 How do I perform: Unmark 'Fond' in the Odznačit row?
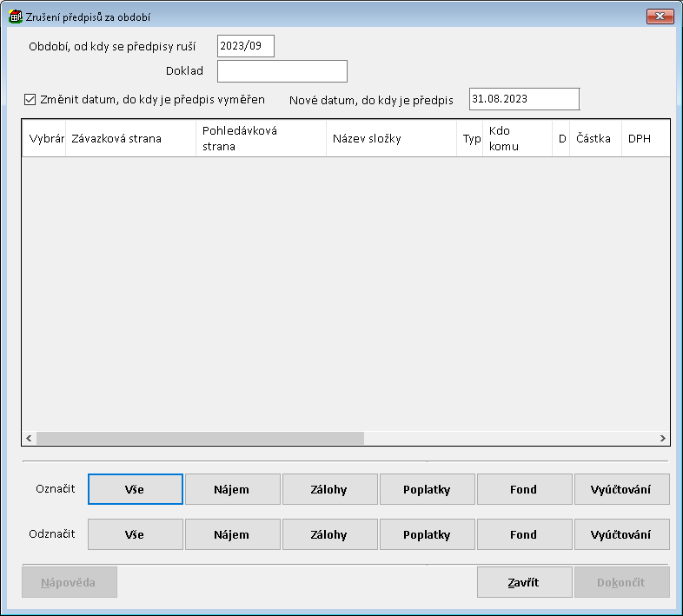[524, 534]
